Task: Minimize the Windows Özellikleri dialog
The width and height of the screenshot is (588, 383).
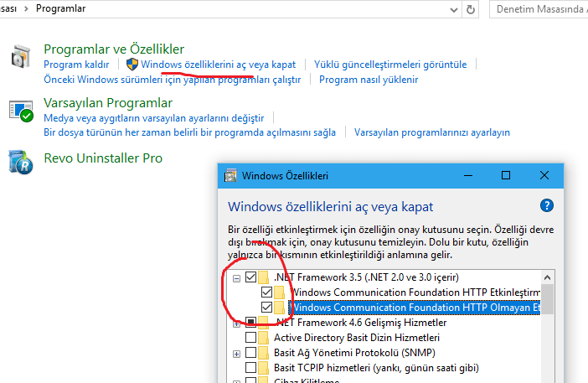Action: click(468, 175)
